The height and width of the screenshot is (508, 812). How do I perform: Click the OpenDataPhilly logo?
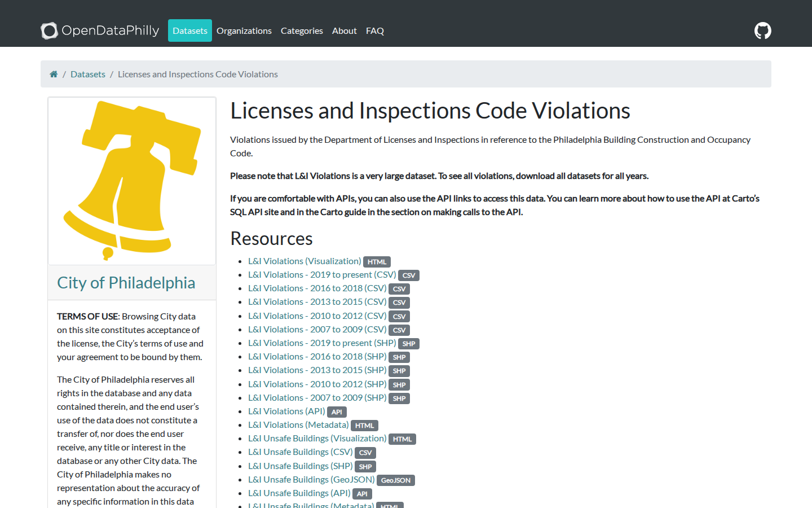[x=100, y=30]
